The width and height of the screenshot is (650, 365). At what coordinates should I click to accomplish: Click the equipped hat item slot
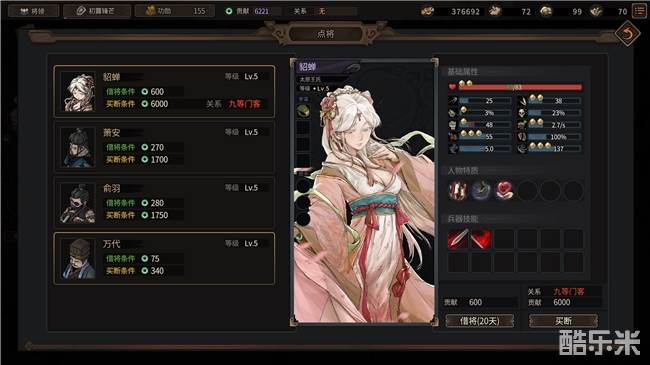(303, 111)
